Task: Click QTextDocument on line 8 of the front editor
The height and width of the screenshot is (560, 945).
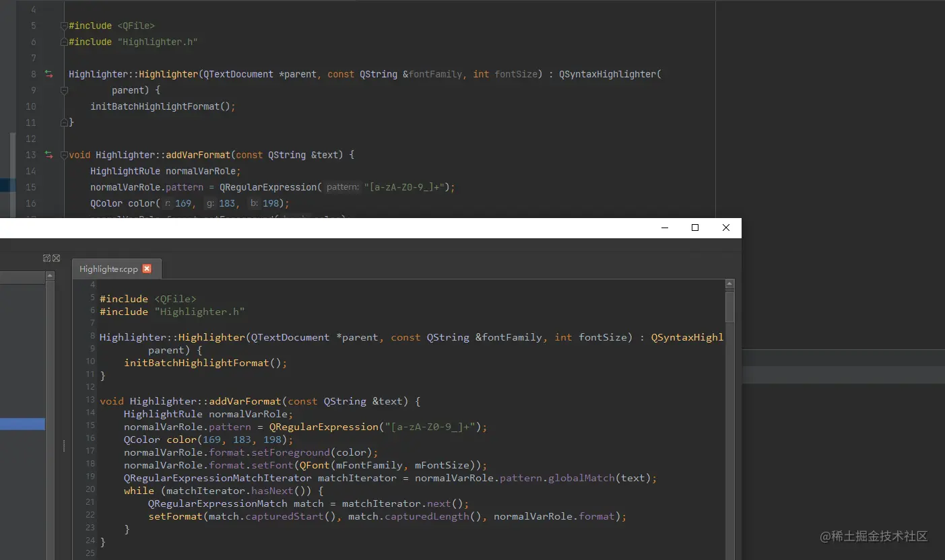Action: (290, 337)
